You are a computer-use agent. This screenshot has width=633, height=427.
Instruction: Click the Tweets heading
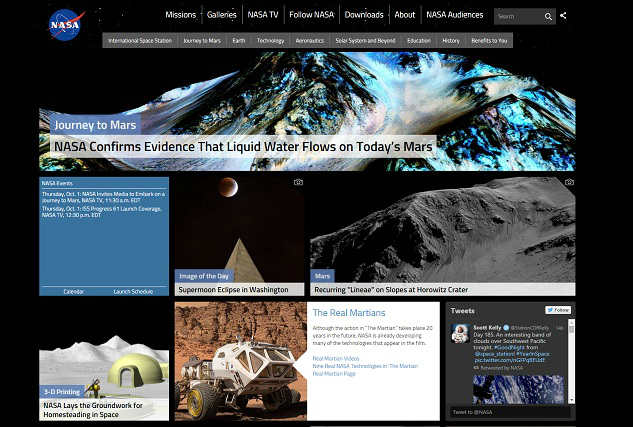463,311
